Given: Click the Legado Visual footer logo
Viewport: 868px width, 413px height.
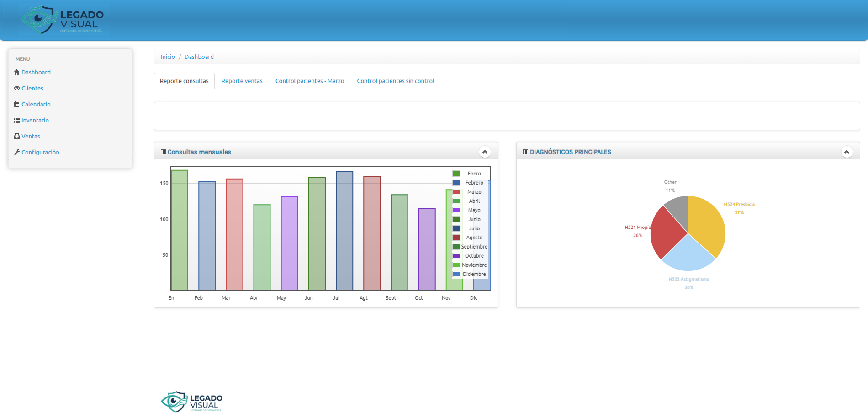Looking at the screenshot, I should coord(192,402).
